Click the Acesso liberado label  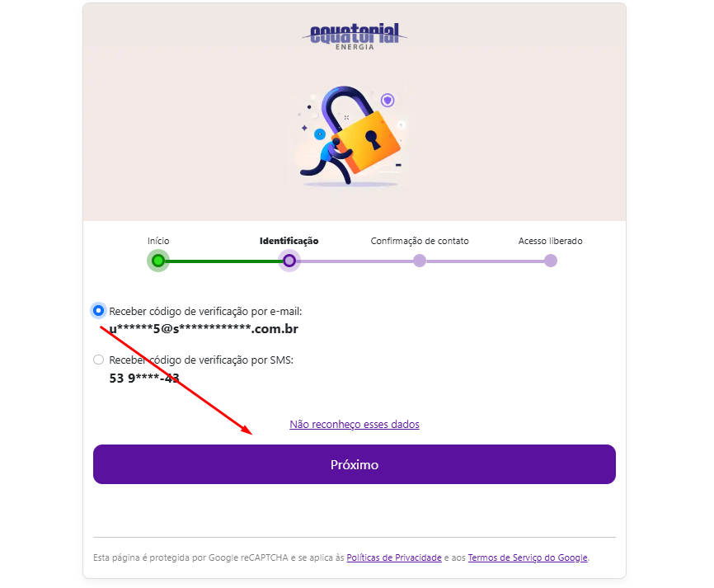(551, 241)
